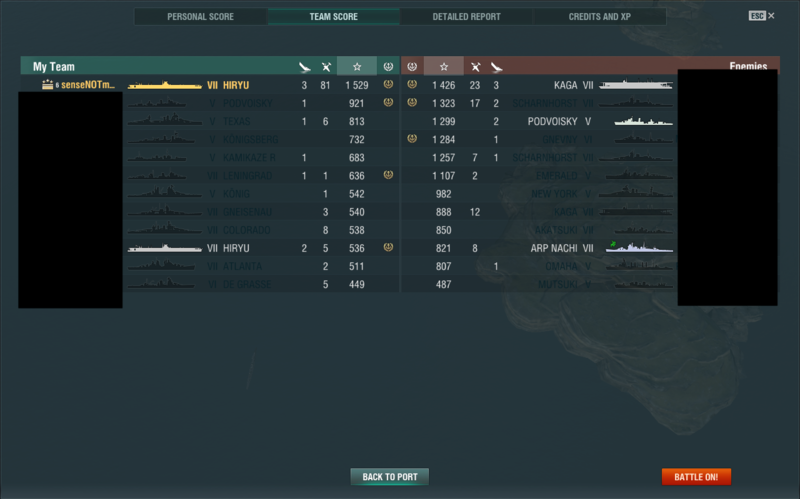Click the medal icon in senseNOTm's row
800x499 pixels.
pos(388,84)
